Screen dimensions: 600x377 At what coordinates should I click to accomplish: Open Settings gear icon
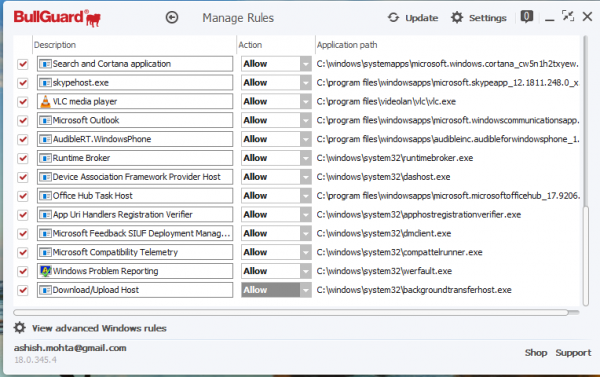457,18
